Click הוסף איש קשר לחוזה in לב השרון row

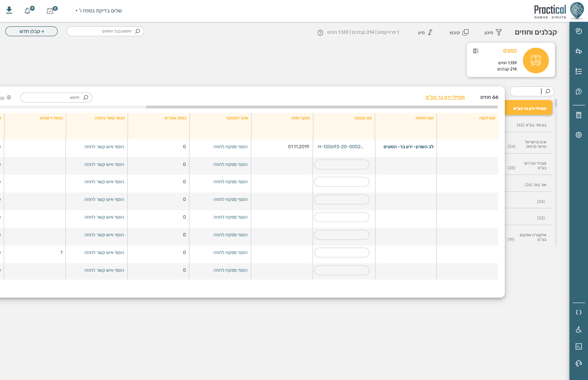click(x=104, y=147)
